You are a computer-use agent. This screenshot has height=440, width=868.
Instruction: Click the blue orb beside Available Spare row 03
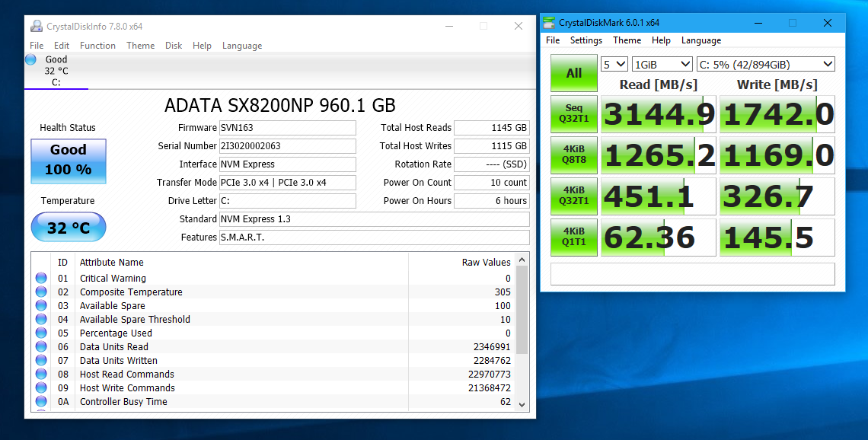(41, 305)
